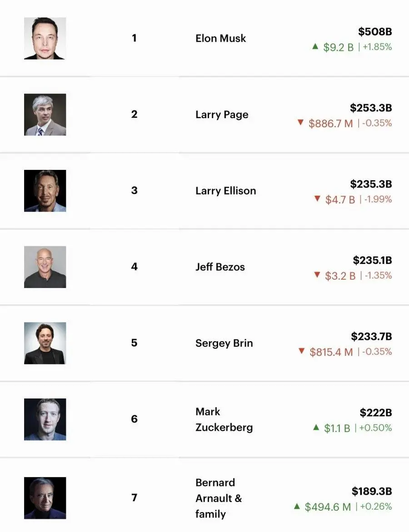Click the photo thumbnail in the rank 1 row

click(45, 38)
